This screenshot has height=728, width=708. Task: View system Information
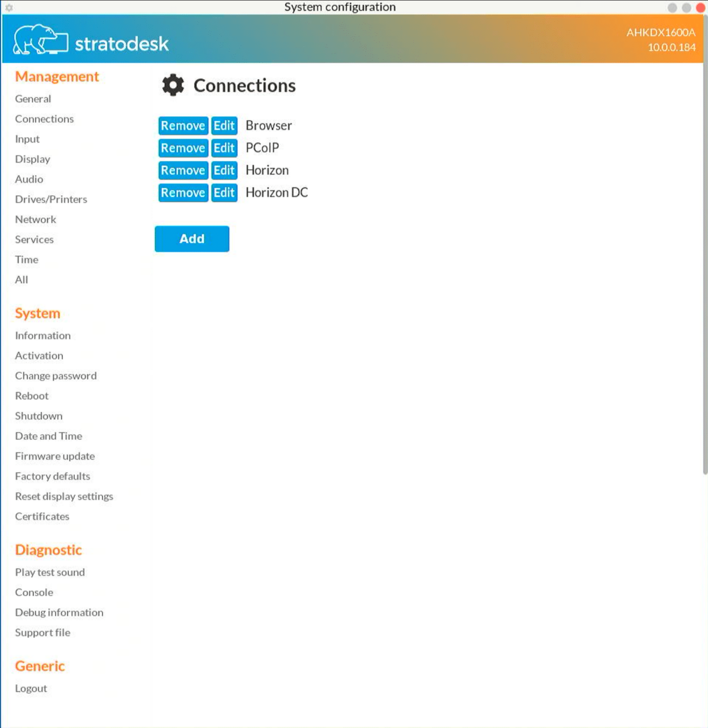(x=43, y=336)
